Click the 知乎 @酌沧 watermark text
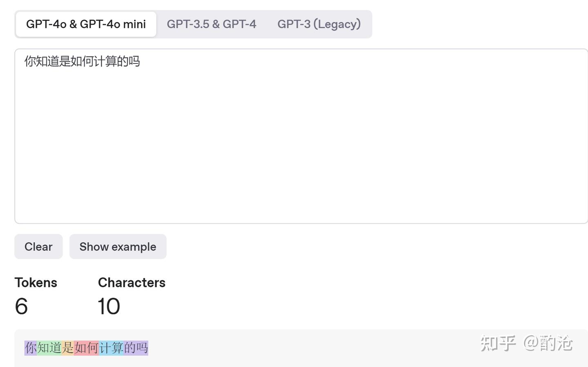588x367 pixels. click(x=528, y=344)
